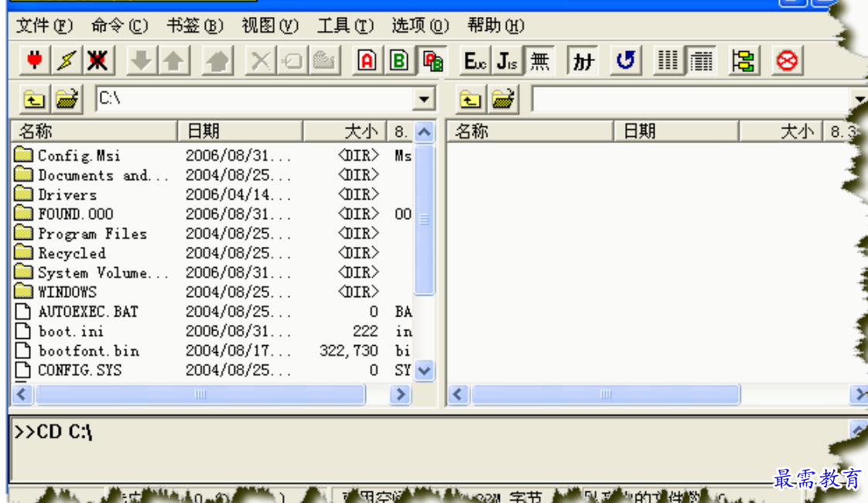Sort local pane by 日期 column

tap(241, 132)
